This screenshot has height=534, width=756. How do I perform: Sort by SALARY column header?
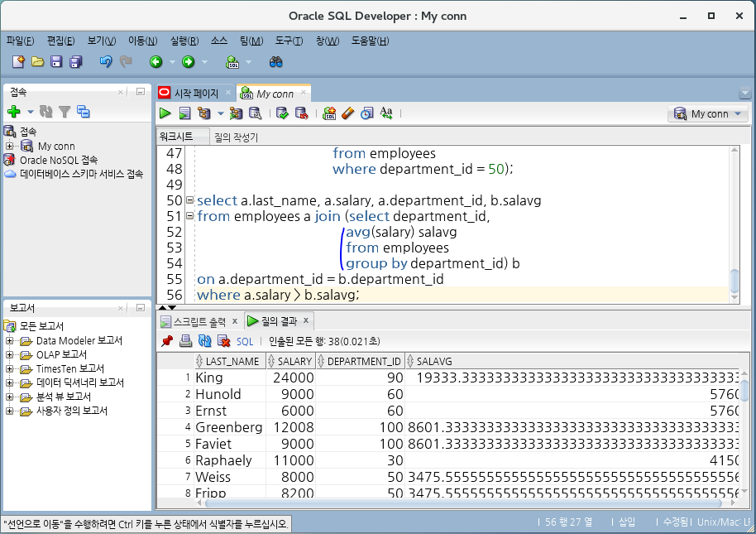coord(290,361)
